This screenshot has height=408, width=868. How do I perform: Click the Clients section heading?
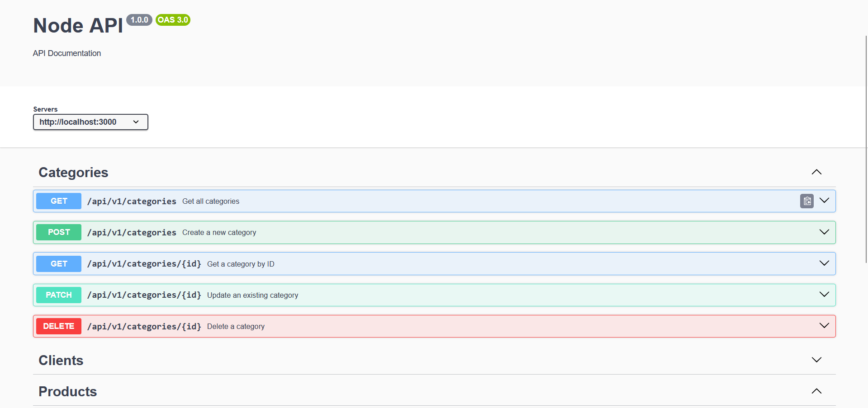(61, 361)
